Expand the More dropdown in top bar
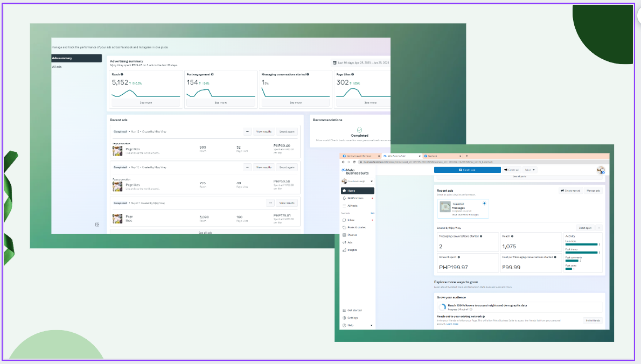 coord(530,170)
